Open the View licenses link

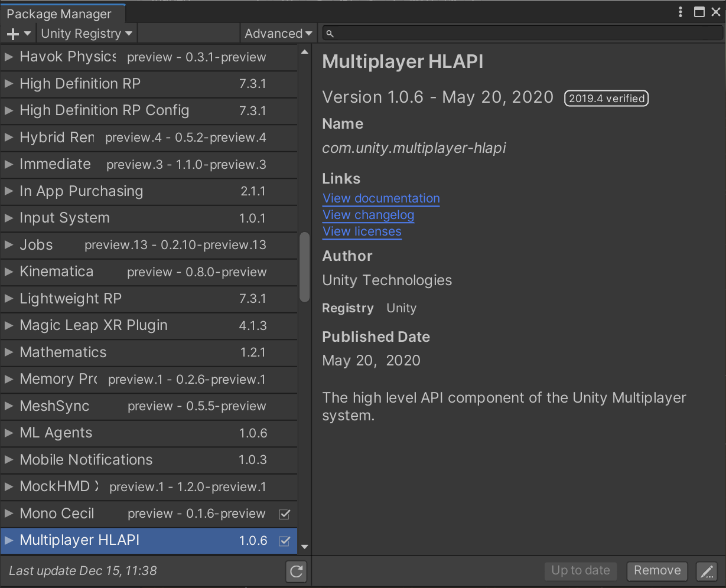pyautogui.click(x=362, y=231)
